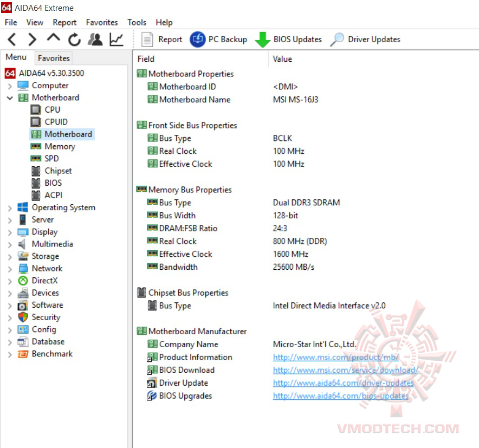The height and width of the screenshot is (448, 479).
Task: Open the Favorites menu in the menu bar
Action: pyautogui.click(x=102, y=22)
